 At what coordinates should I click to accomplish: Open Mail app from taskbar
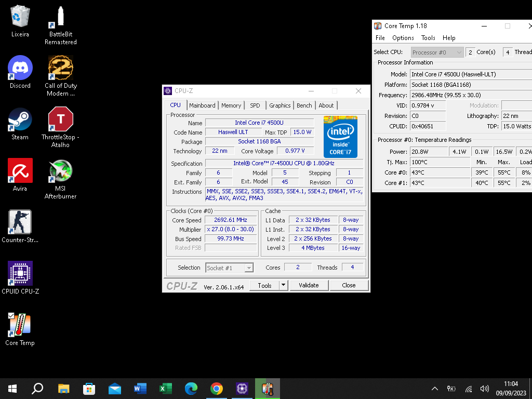click(x=115, y=389)
